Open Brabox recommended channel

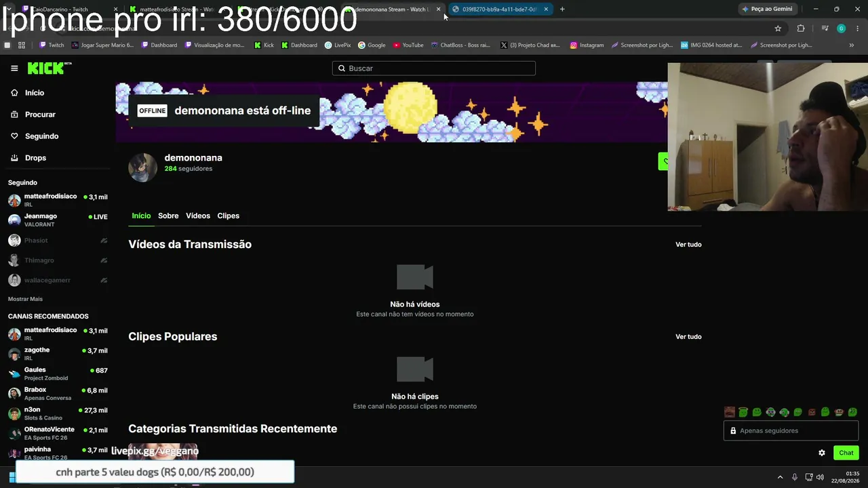click(58, 393)
